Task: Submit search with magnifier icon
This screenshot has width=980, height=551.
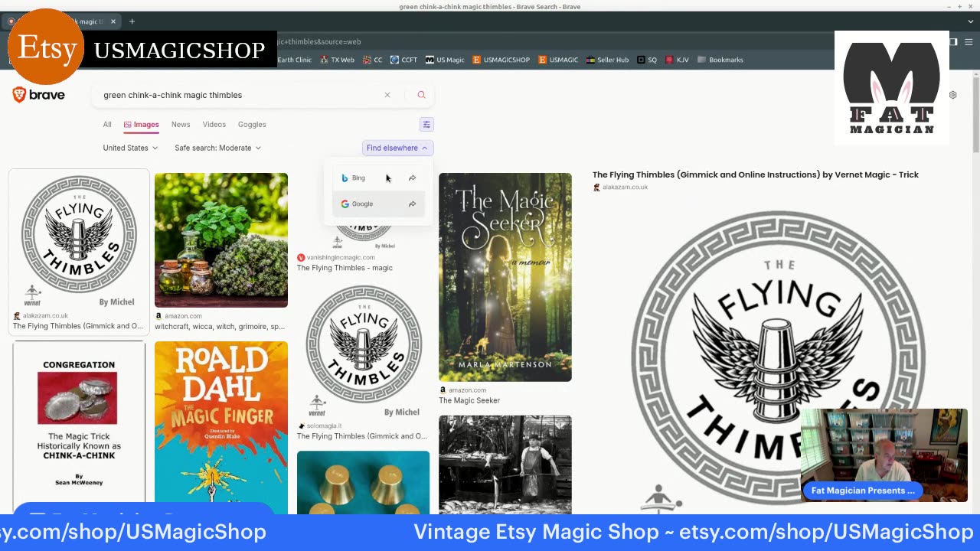Action: (421, 95)
